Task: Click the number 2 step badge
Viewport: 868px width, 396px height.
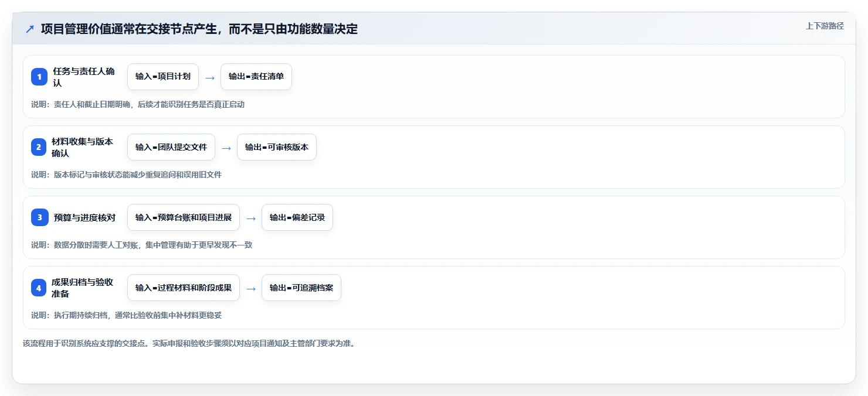Action: pos(39,147)
